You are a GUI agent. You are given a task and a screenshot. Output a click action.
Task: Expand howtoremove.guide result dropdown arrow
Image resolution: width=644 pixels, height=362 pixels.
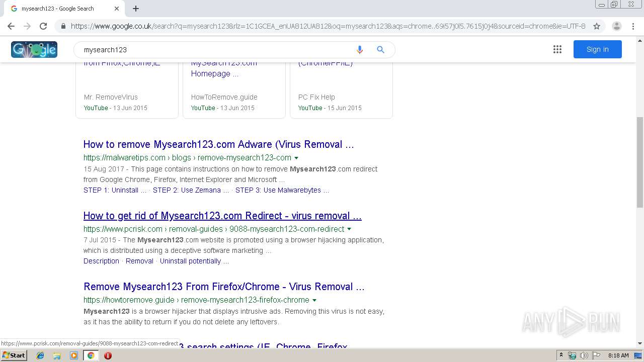314,300
